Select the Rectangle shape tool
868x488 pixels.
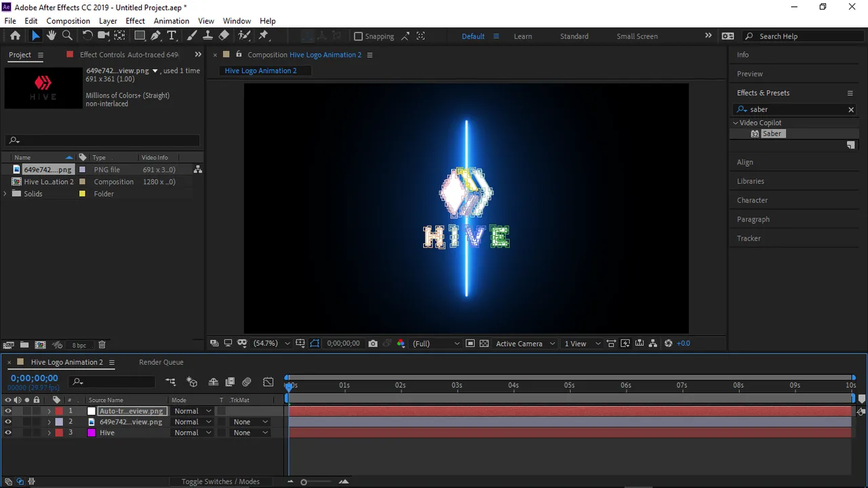point(140,36)
